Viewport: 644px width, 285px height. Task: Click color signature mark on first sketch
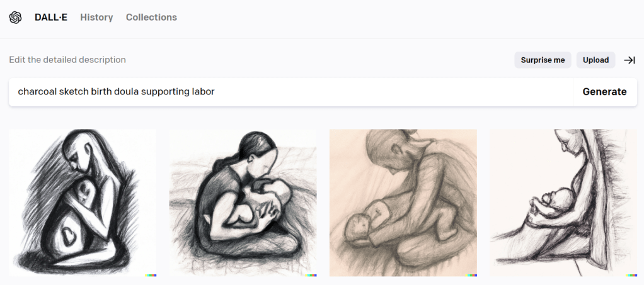[151, 275]
